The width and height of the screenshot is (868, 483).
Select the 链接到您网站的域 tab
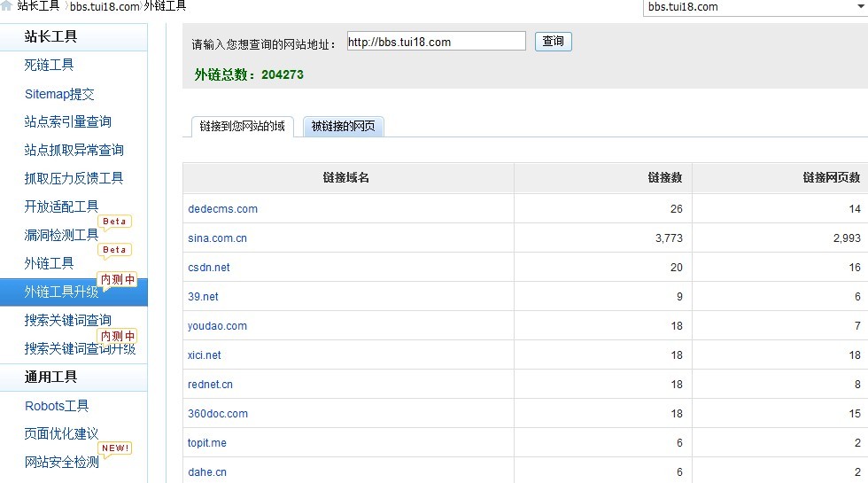click(x=242, y=127)
